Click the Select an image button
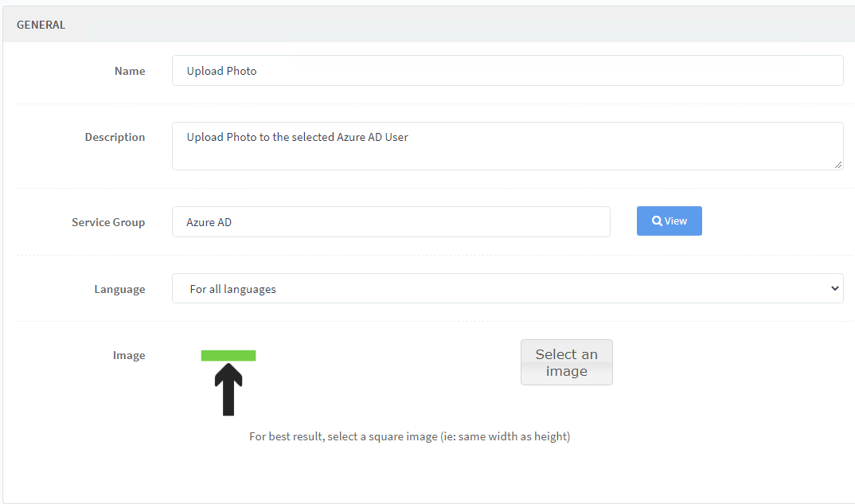This screenshot has height=504, width=855. click(x=567, y=362)
